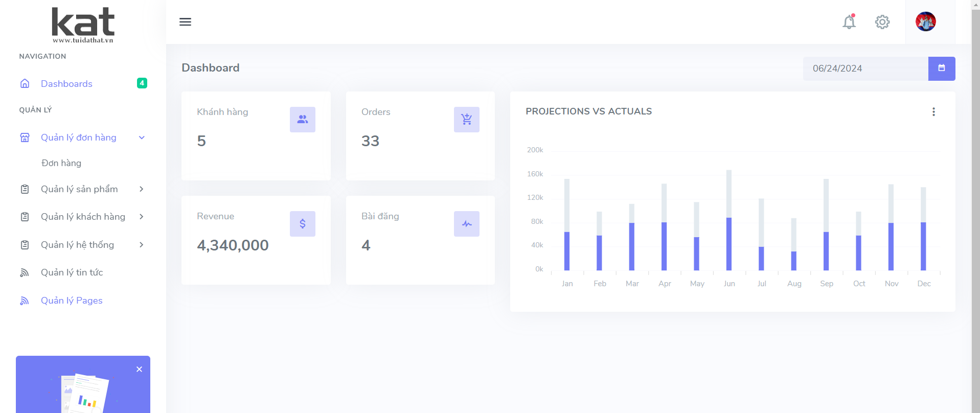Screen dimensions: 980x413
Task: Click the Revenue value 4,340,000
Action: coord(233,245)
